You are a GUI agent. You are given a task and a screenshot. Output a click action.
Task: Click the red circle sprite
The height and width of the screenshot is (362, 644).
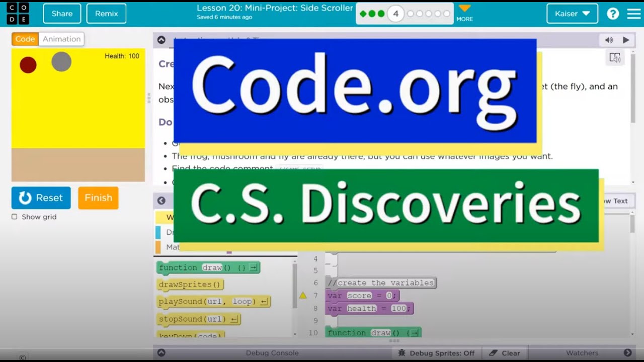coord(28,65)
